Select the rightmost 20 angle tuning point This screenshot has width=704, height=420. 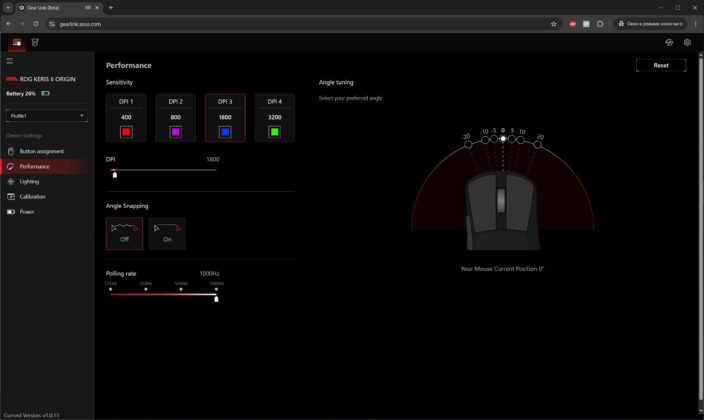[x=537, y=145]
